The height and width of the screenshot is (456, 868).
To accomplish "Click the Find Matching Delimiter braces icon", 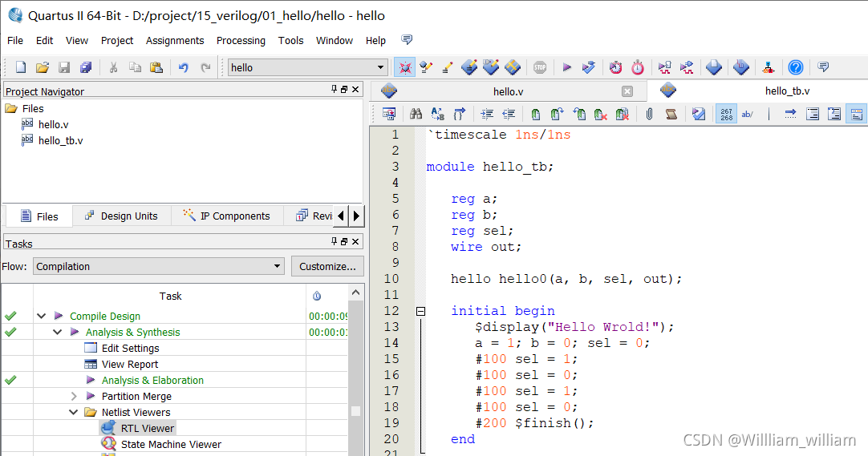I will 460,114.
